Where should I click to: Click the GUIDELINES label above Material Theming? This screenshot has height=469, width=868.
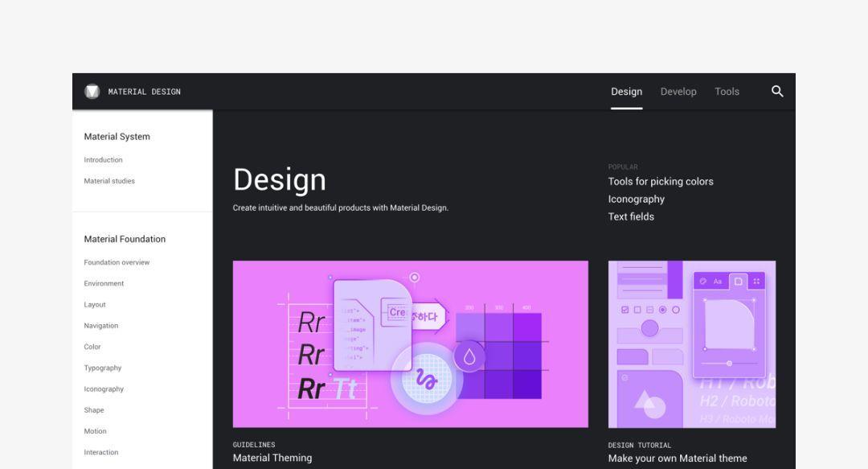(253, 445)
